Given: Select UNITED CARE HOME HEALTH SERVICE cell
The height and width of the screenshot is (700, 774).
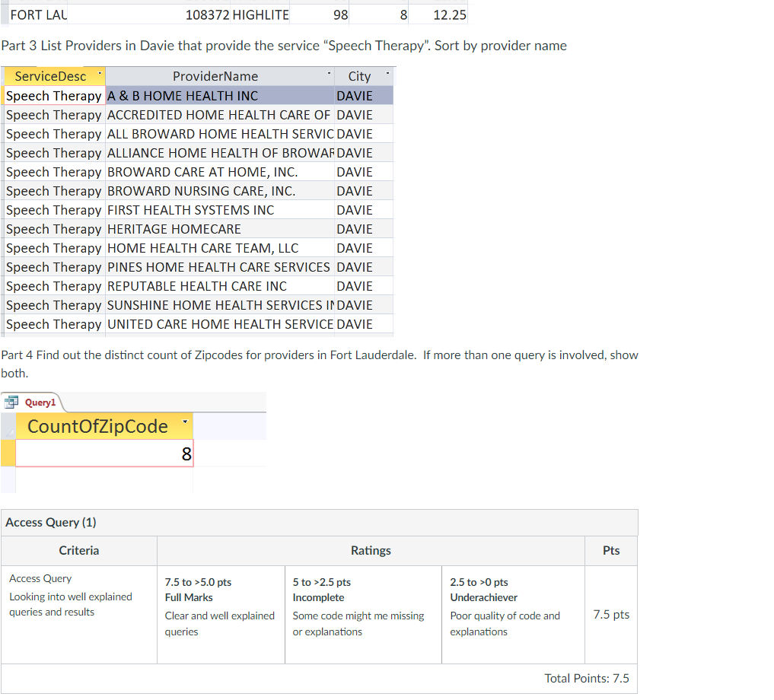Looking at the screenshot, I should click(220, 324).
